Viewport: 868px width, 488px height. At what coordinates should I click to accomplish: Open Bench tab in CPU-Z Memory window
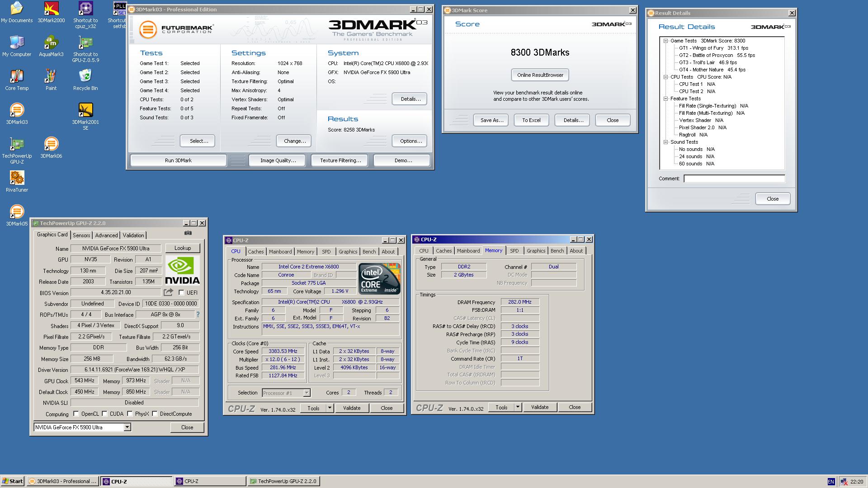557,251
